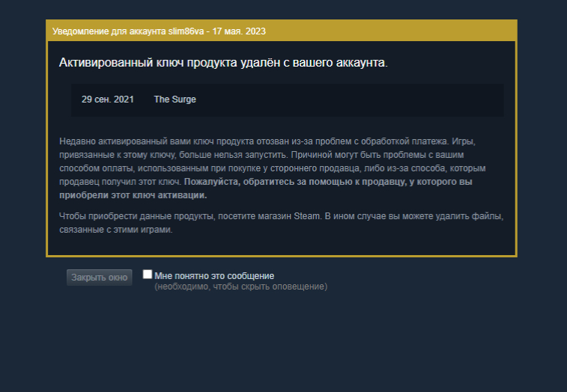Click the bold text "Пожалуйста, обратитесь за помощью"
Screen dimensions: 567x392
[x=272, y=182]
